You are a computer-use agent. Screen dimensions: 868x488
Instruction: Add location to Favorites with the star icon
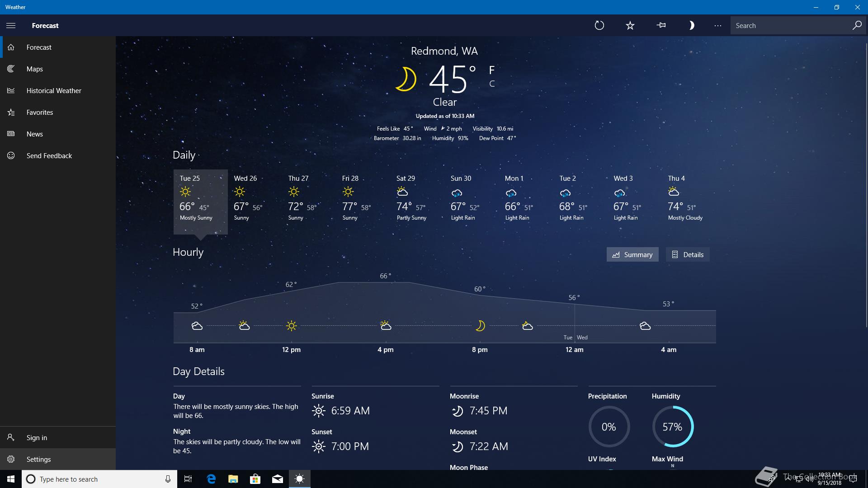pos(630,25)
